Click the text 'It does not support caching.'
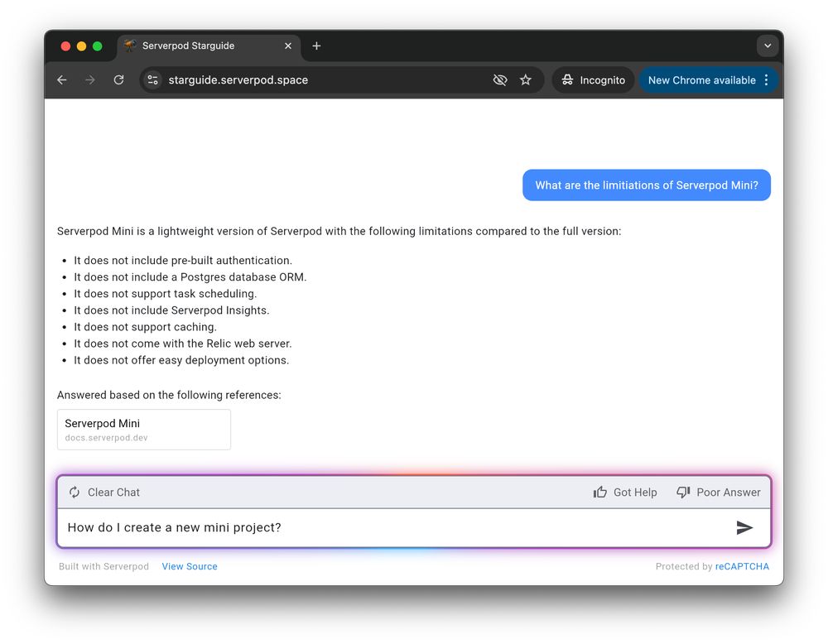Image resolution: width=828 pixels, height=644 pixels. pos(145,327)
